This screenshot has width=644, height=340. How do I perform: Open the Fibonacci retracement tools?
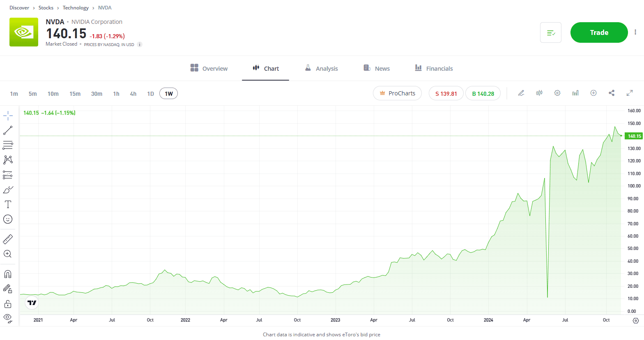coord(8,145)
